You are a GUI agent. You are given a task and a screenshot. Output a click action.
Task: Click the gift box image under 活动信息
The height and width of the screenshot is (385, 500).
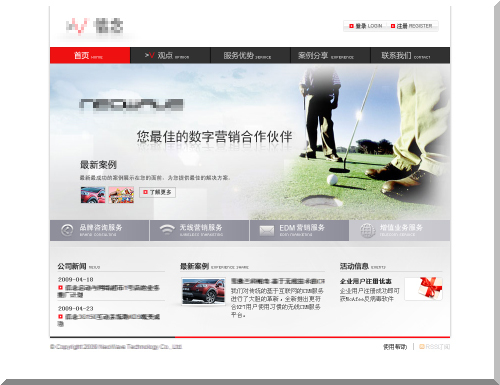(424, 289)
